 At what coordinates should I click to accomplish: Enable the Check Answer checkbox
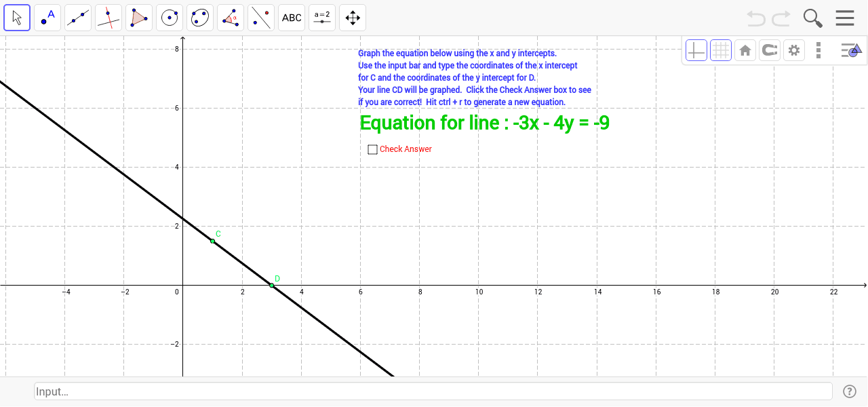[372, 149]
